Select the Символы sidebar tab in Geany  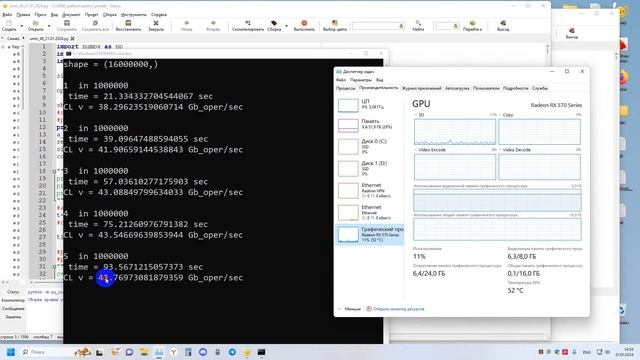pos(13,38)
